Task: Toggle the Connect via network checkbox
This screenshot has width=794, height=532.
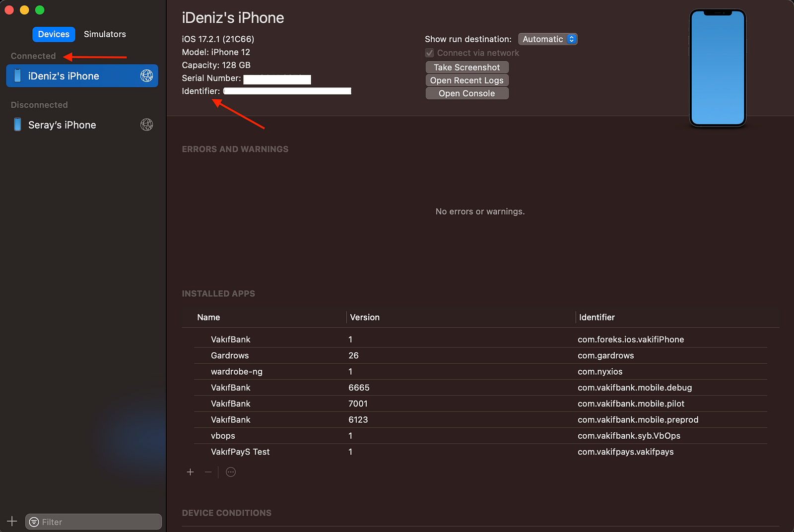Action: 430,53
